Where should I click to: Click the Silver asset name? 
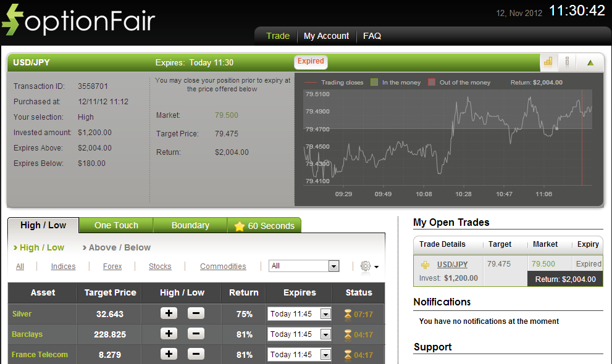pyautogui.click(x=22, y=314)
